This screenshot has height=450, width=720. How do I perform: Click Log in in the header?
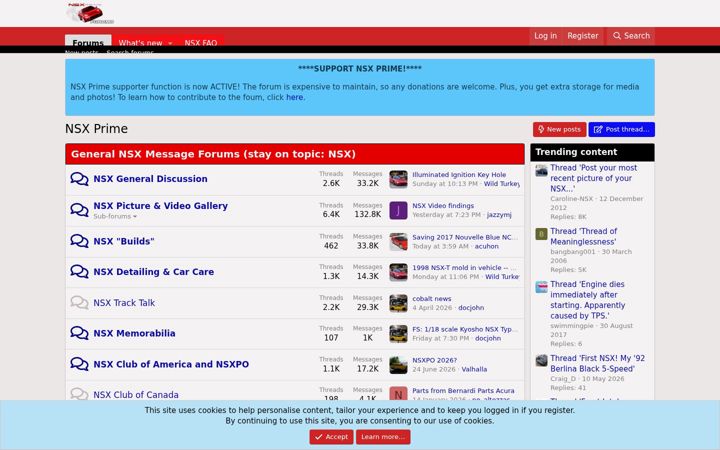click(545, 36)
